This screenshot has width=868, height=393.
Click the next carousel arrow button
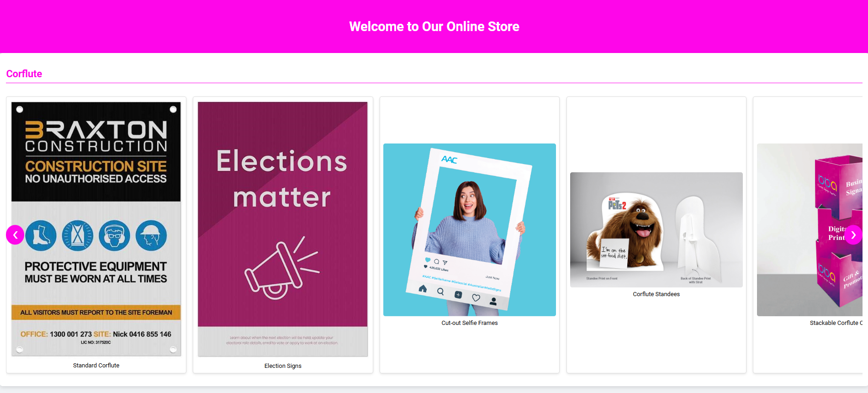[x=853, y=235]
